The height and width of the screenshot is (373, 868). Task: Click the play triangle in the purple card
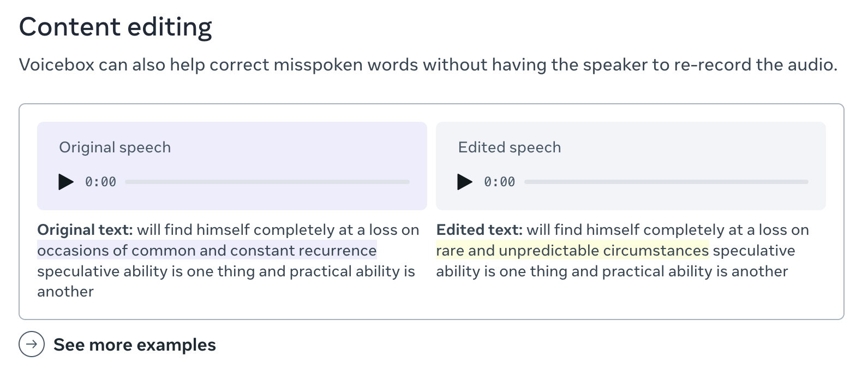[65, 182]
